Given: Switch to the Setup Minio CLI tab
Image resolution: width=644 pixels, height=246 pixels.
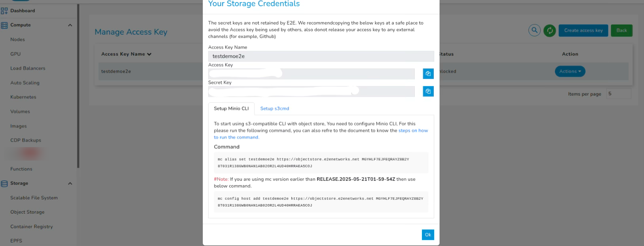Looking at the screenshot, I should tap(232, 108).
